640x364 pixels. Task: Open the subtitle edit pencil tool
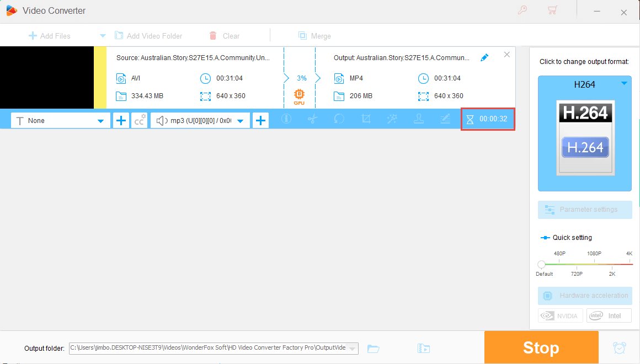coord(445,119)
